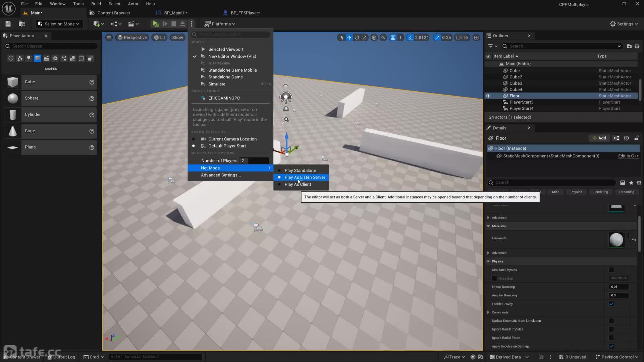The height and width of the screenshot is (362, 644).
Task: Activate the Rotate tool in viewport
Action: pos(357,38)
